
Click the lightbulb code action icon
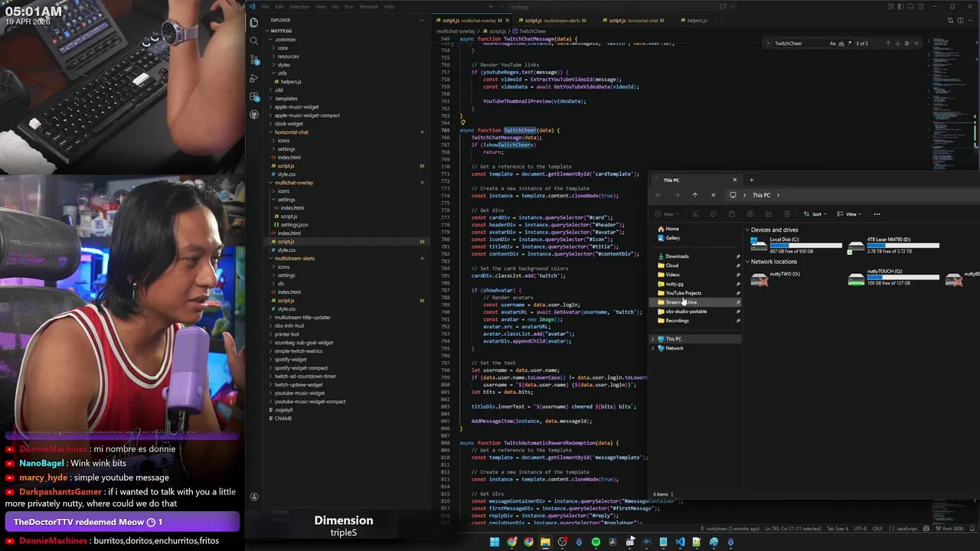click(x=462, y=122)
